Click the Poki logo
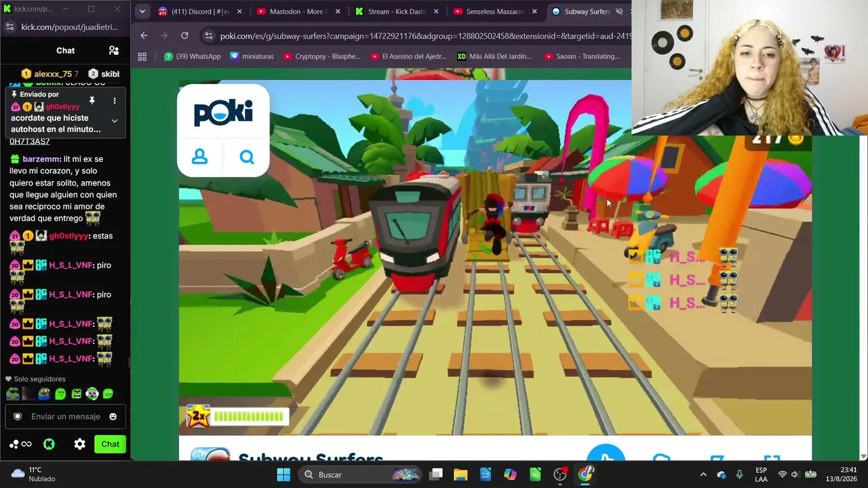The height and width of the screenshot is (488, 868). tap(223, 113)
